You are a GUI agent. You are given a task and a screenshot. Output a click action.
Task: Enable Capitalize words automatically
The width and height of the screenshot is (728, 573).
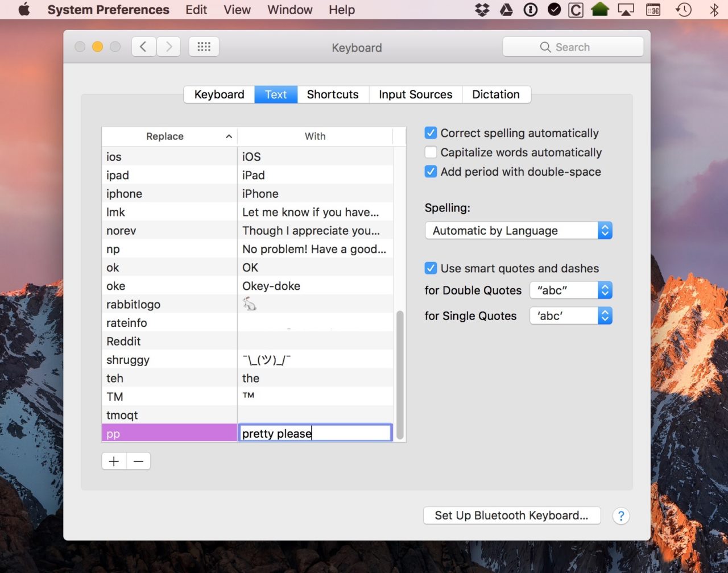(x=431, y=152)
